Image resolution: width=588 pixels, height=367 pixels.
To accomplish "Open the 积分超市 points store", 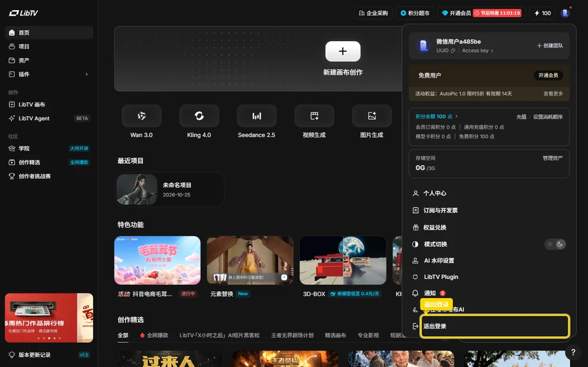I will point(415,13).
